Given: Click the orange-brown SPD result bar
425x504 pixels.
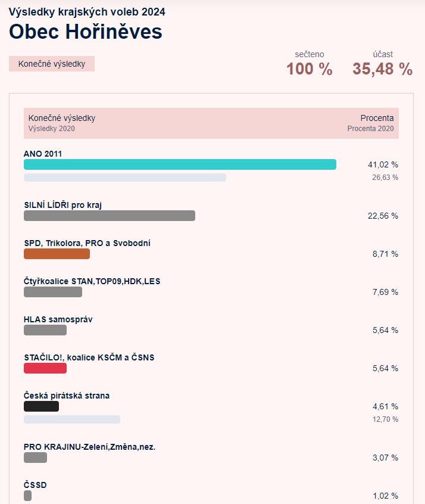Looking at the screenshot, I should (x=57, y=254).
